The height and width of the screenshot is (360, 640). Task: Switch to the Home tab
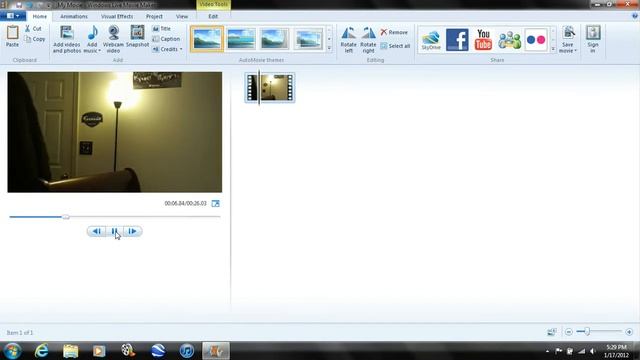click(40, 16)
